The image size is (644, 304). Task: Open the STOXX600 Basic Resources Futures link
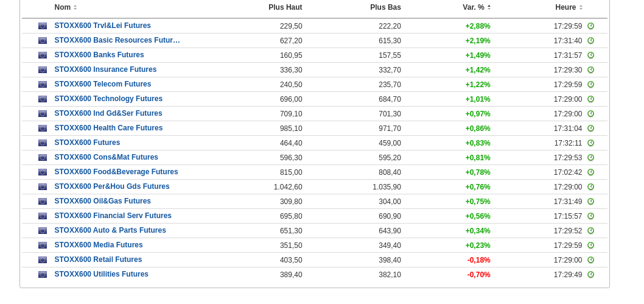coord(117,41)
